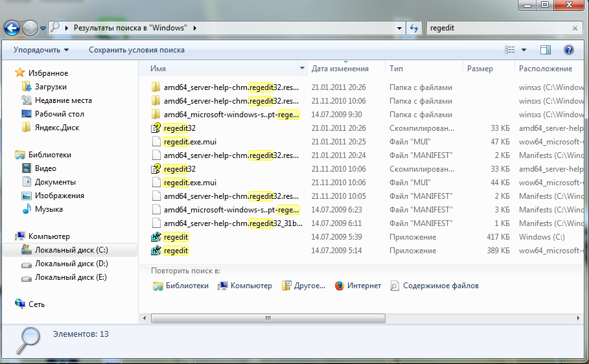Click Сохранить условия поиска button

pyautogui.click(x=137, y=50)
